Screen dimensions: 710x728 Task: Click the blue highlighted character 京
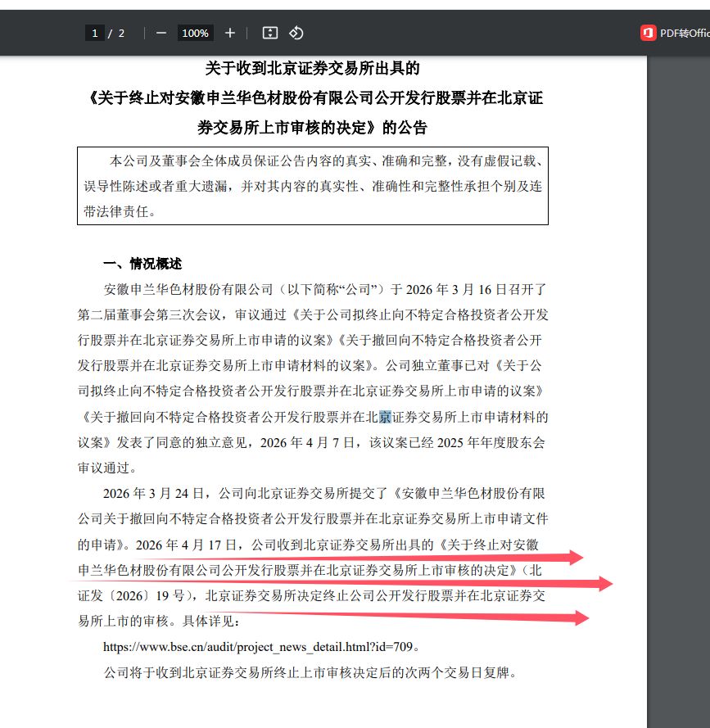[x=385, y=417]
